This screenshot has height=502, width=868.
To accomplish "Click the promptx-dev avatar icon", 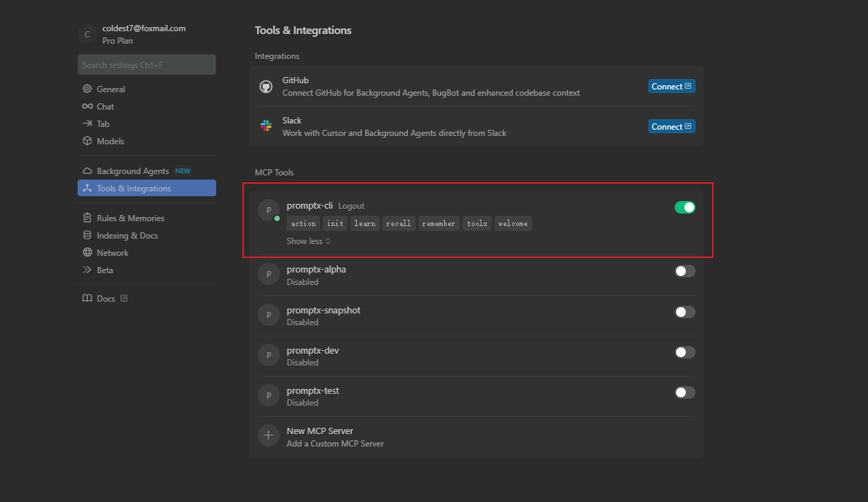I will coord(269,355).
